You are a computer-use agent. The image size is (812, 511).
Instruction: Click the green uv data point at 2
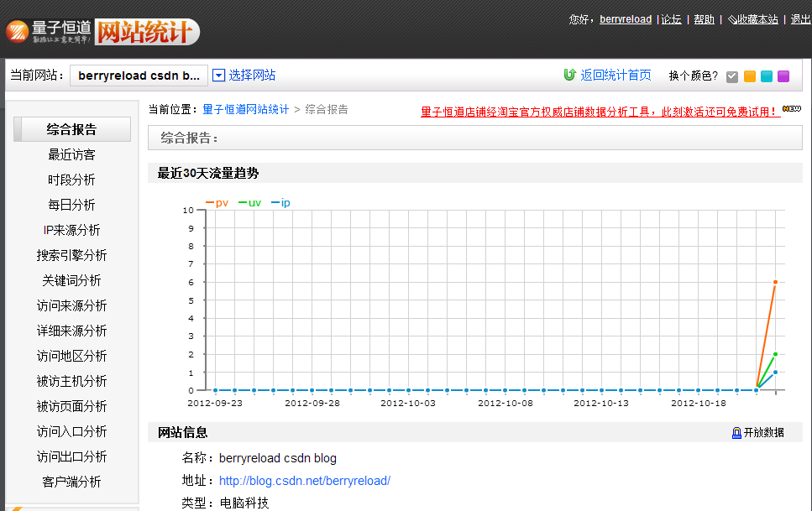(775, 354)
